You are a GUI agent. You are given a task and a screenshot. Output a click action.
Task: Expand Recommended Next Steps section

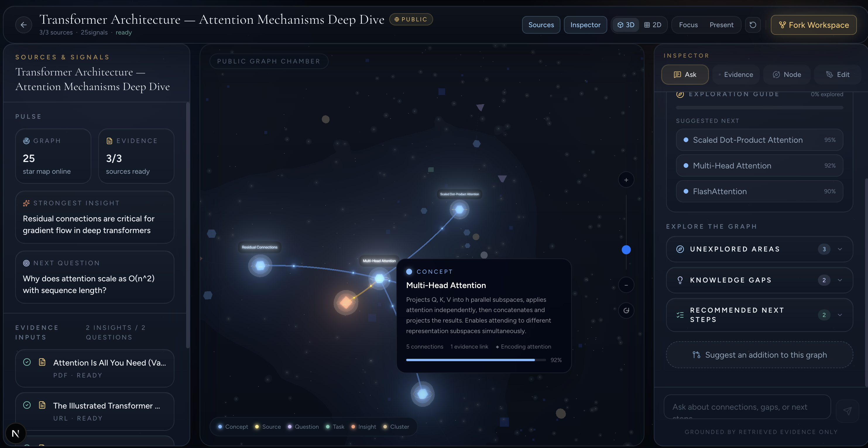pos(759,315)
